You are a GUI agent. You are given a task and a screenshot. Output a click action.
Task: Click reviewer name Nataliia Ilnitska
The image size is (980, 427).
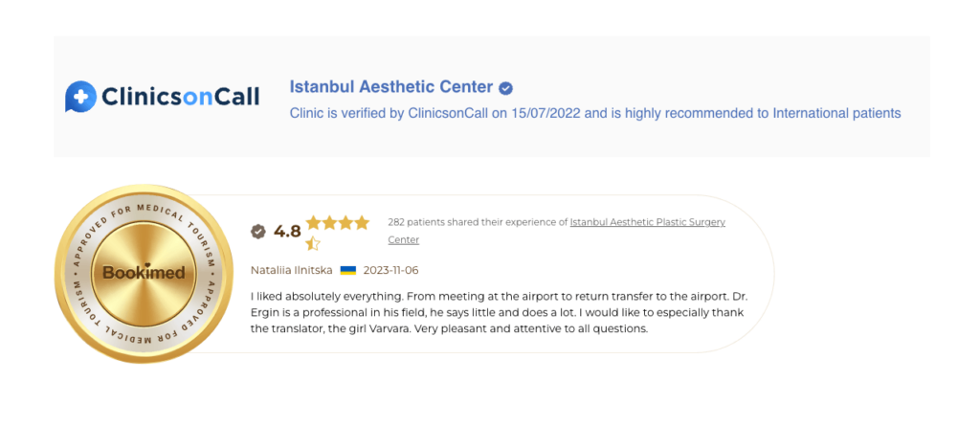tap(292, 271)
